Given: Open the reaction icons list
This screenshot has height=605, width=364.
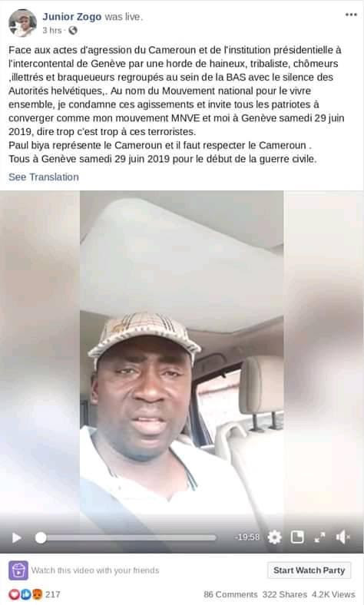Looking at the screenshot, I should click(25, 594).
